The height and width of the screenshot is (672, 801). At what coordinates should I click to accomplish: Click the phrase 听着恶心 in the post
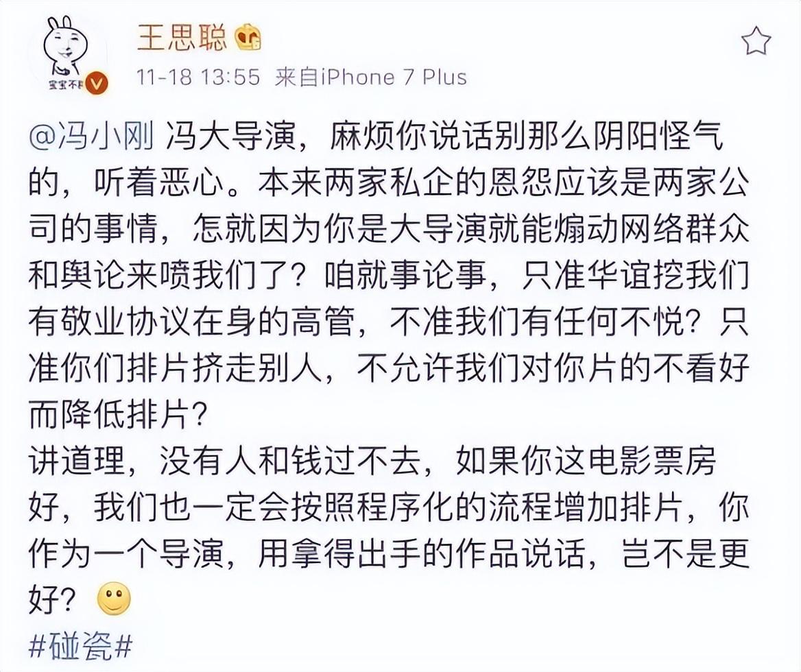(159, 183)
